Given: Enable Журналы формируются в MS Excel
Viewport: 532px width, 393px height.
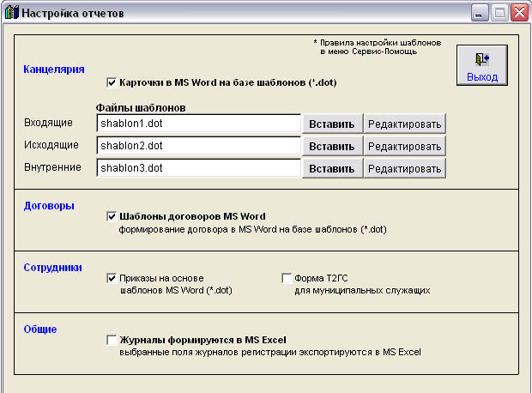Looking at the screenshot, I should 112,340.
